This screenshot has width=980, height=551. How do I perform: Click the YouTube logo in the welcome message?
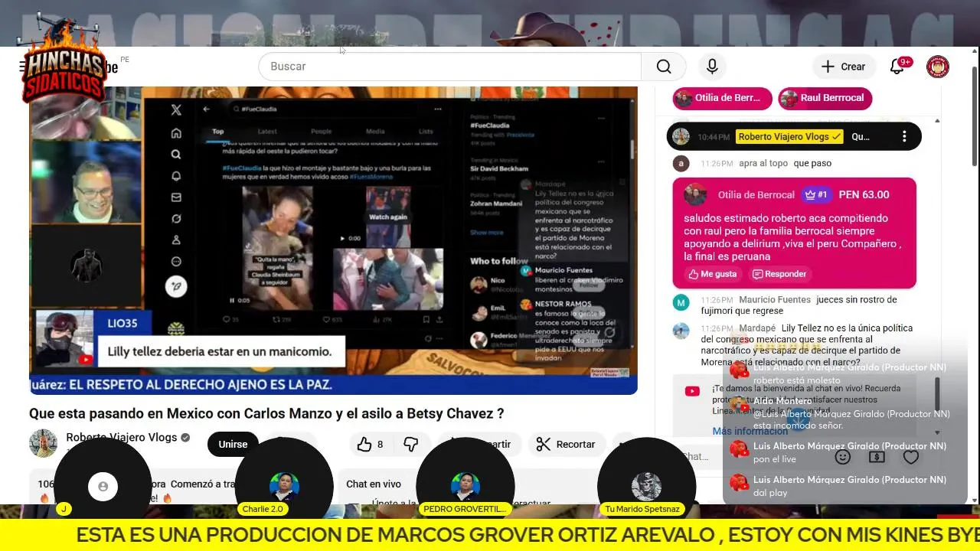(x=692, y=391)
